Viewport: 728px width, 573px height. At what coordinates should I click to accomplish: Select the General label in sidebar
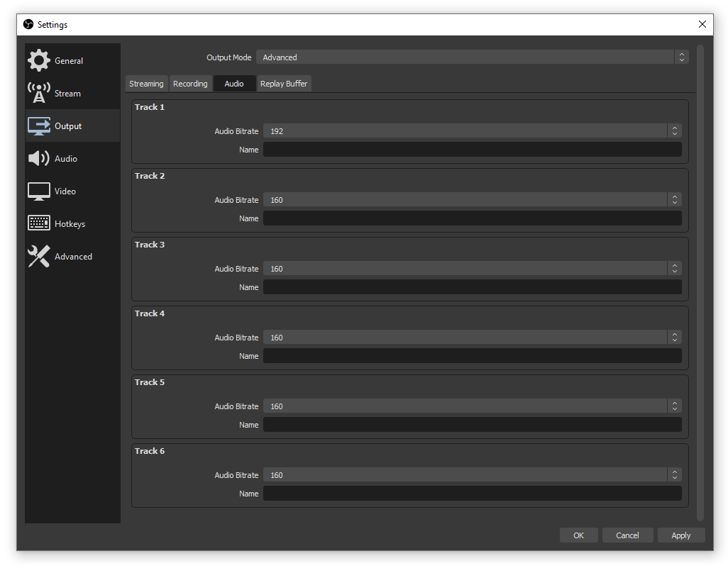69,61
